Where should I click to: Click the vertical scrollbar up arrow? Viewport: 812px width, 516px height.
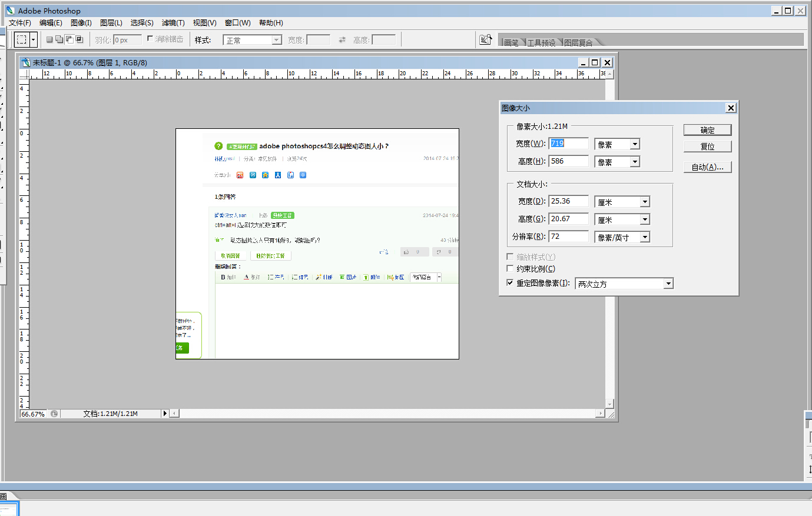pos(610,74)
